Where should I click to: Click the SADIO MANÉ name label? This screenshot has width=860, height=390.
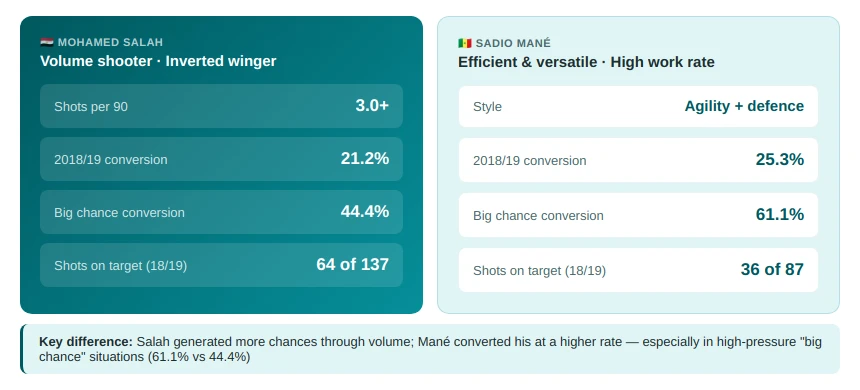[x=513, y=43]
